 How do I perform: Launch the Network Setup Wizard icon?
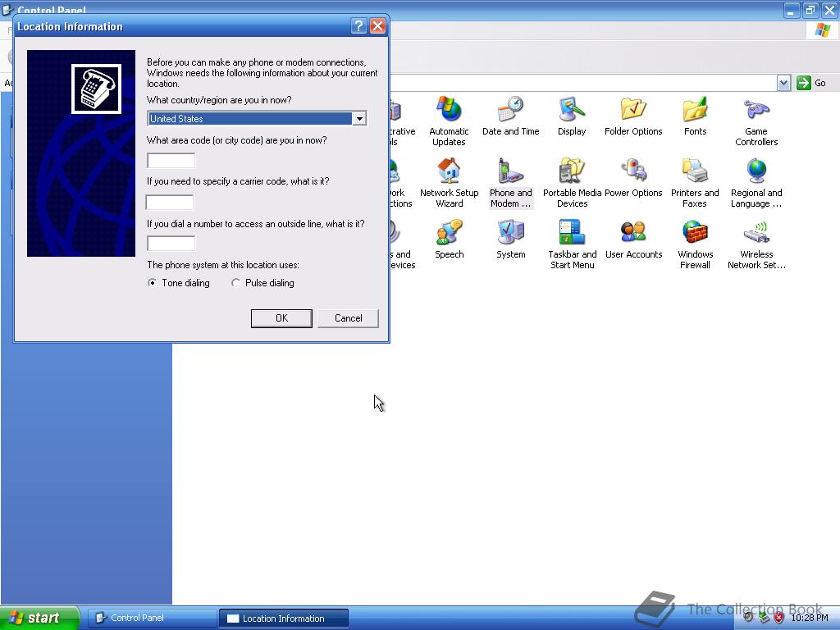[x=449, y=171]
